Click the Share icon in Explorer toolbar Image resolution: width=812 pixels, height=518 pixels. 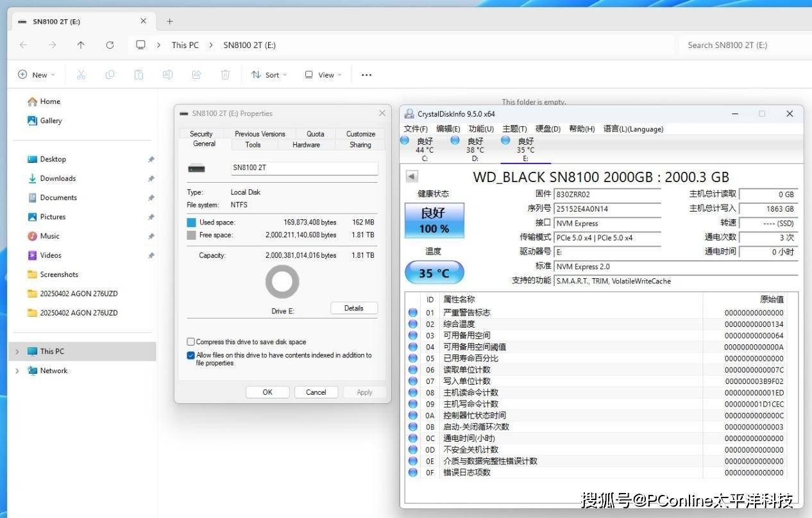tap(197, 74)
